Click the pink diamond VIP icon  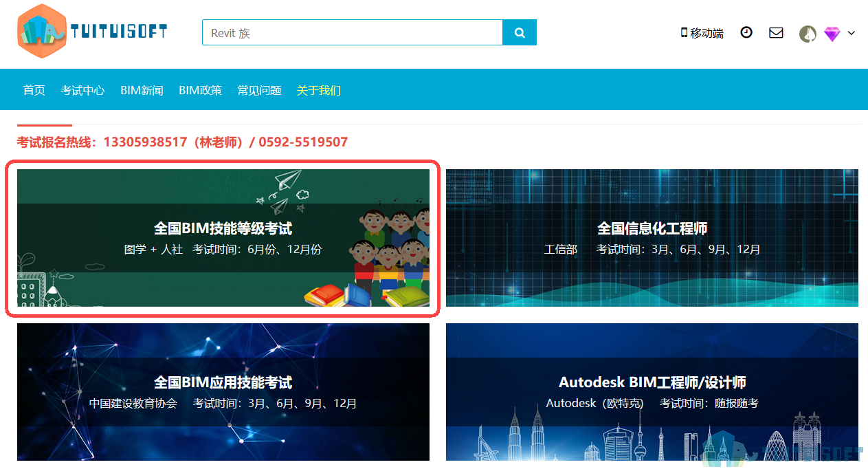832,34
